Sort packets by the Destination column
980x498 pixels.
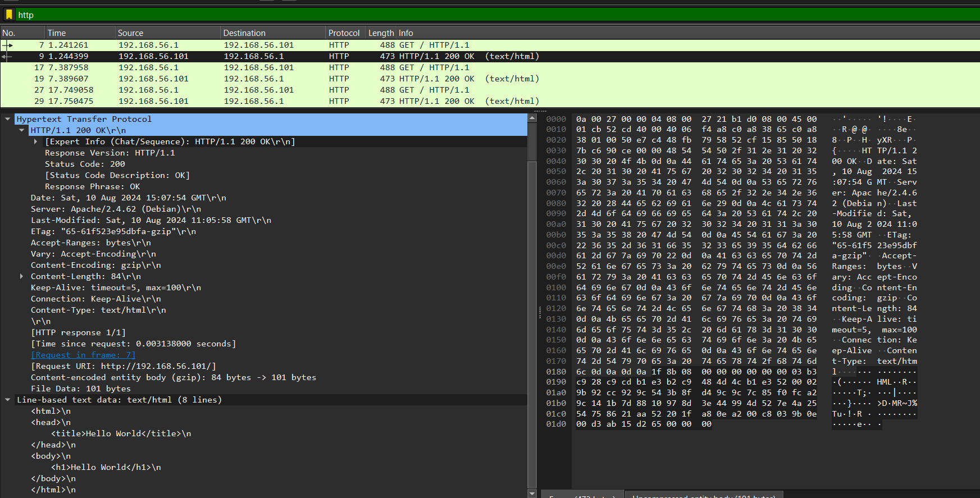[274, 33]
